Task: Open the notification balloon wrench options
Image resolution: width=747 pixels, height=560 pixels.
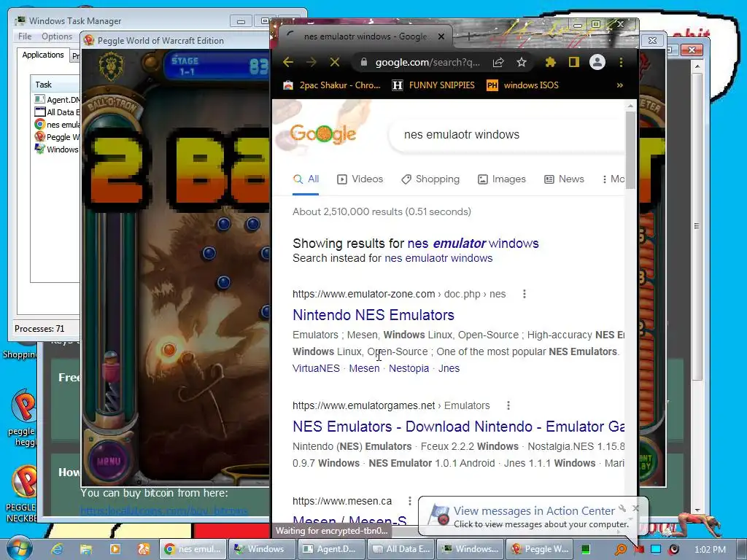Action: [623, 508]
